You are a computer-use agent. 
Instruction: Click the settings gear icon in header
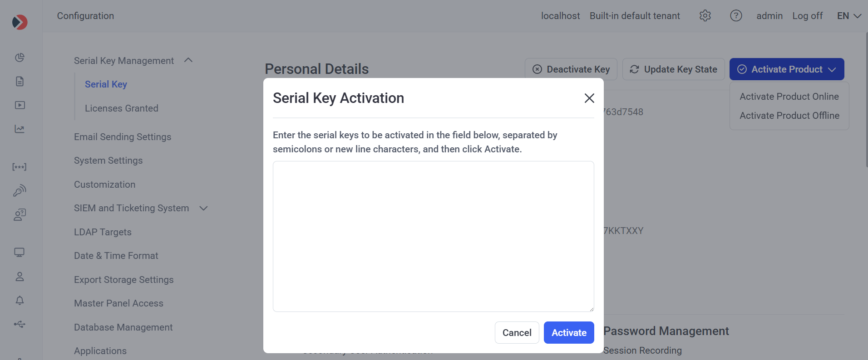tap(705, 16)
